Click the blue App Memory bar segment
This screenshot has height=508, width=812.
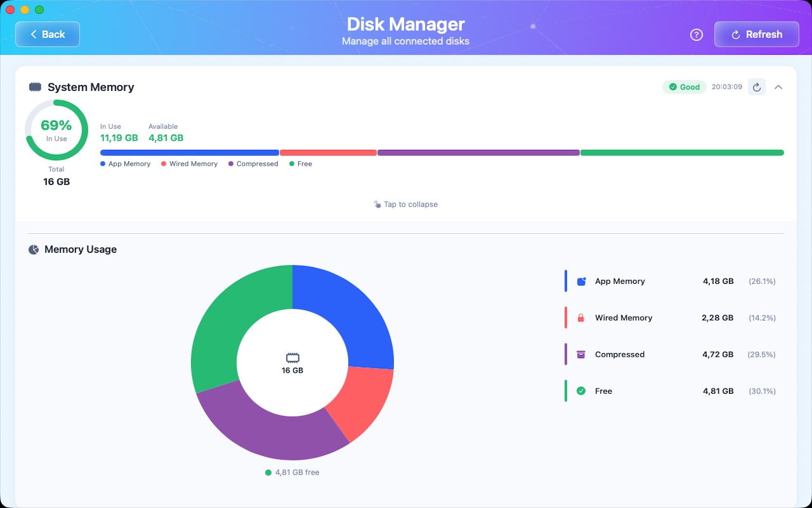pos(190,152)
